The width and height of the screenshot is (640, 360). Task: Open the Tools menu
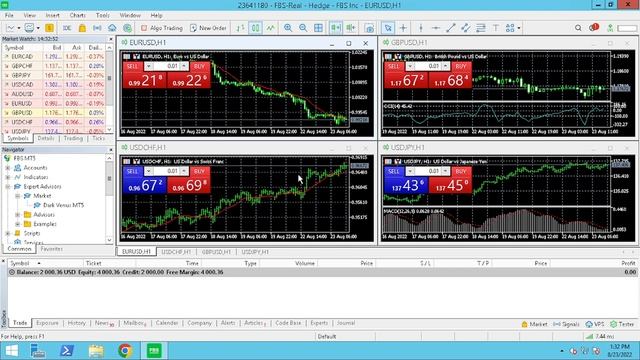(x=102, y=15)
